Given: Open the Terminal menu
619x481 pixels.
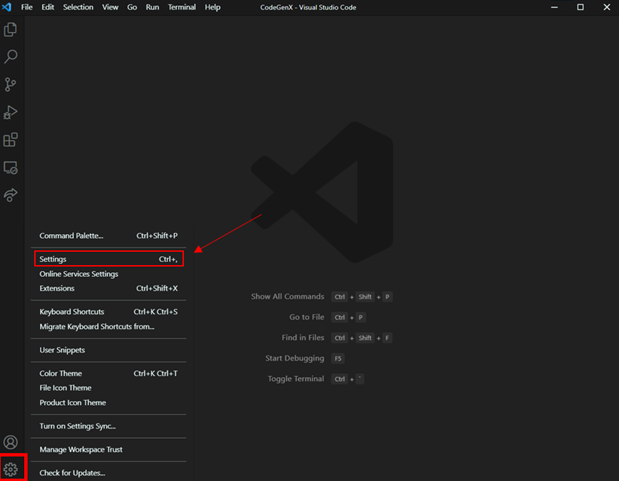Looking at the screenshot, I should pyautogui.click(x=182, y=7).
